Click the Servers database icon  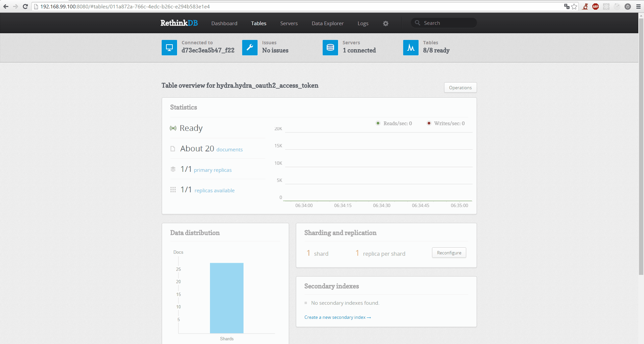point(330,48)
